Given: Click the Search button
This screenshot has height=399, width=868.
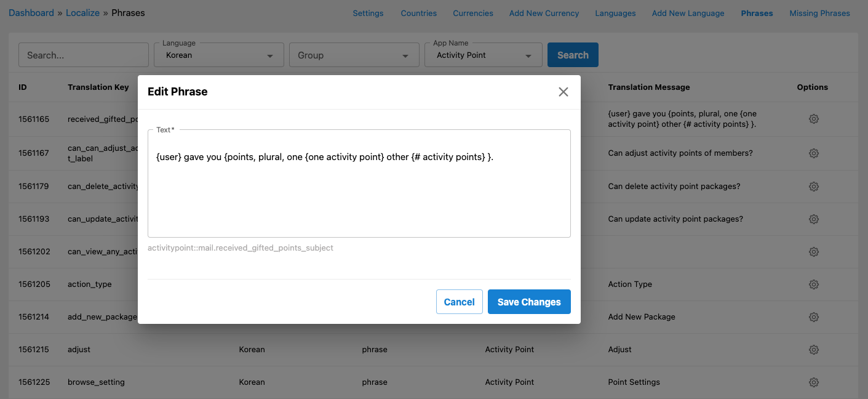Looking at the screenshot, I should 573,55.
